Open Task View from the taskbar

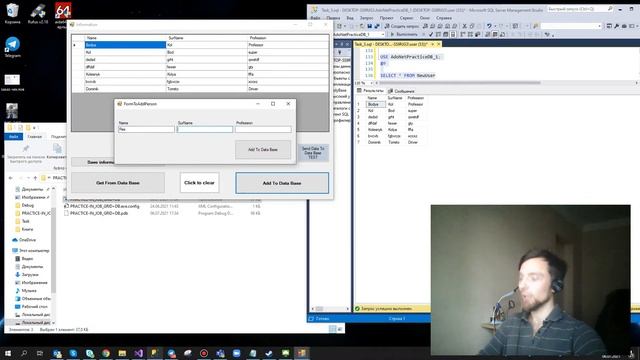[40, 353]
